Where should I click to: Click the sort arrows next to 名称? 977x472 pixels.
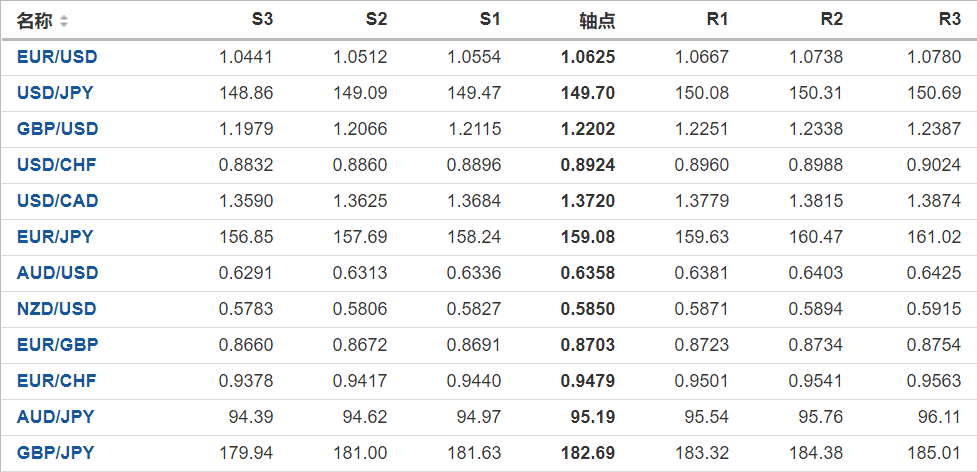(x=64, y=21)
